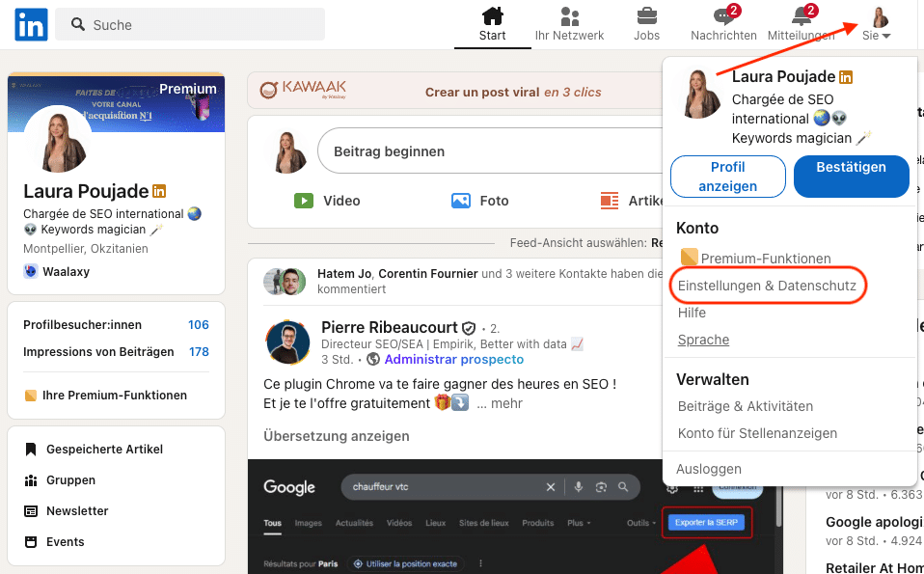Click Übersetzung anzeigen
This screenshot has width=924, height=574.
click(337, 436)
